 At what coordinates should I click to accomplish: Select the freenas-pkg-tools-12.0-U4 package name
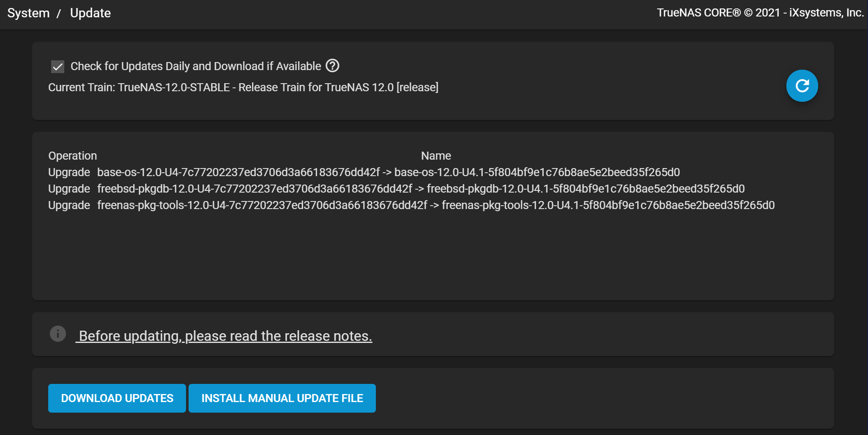(x=262, y=205)
